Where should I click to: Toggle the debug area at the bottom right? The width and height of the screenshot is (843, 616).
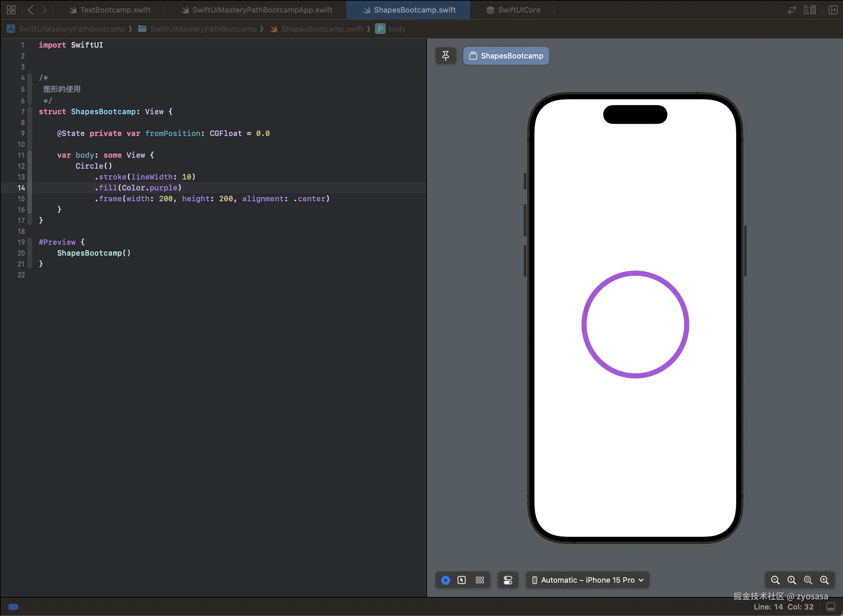point(831,607)
